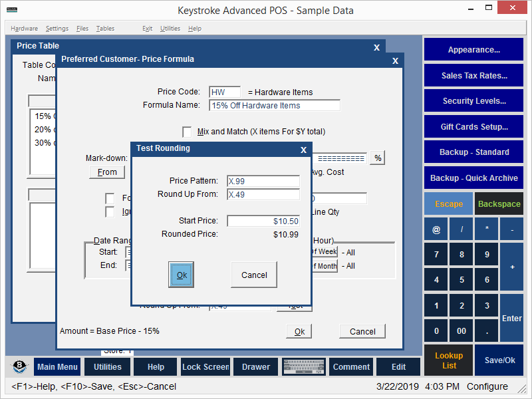Screen dimensions: 532x399
Task: Toggle the Mix and Match checkbox
Action: pyautogui.click(x=187, y=132)
